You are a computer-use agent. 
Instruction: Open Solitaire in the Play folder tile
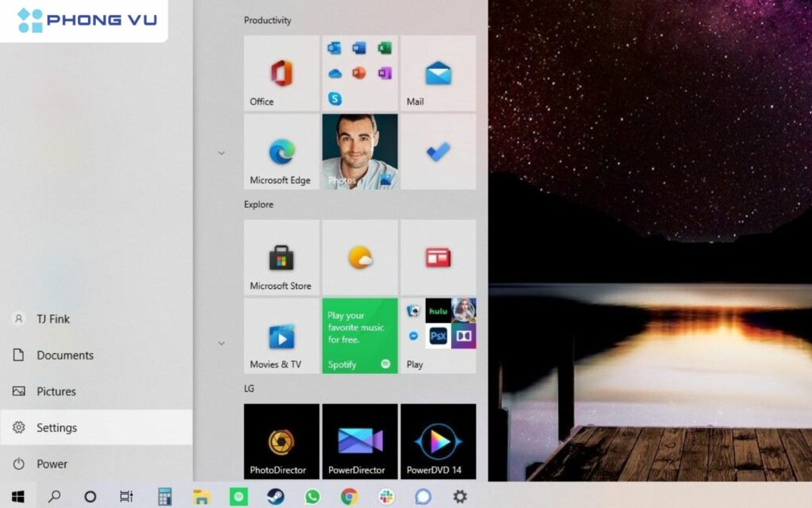pos(413,310)
